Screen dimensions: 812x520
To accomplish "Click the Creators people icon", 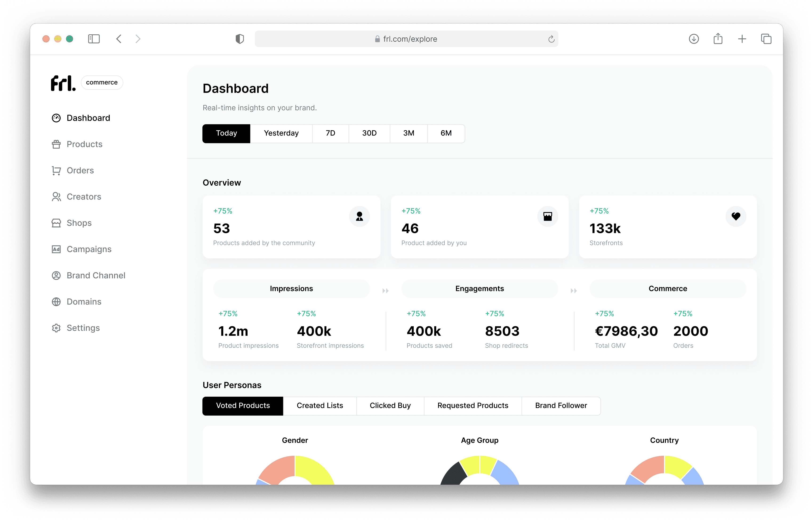I will tap(56, 197).
